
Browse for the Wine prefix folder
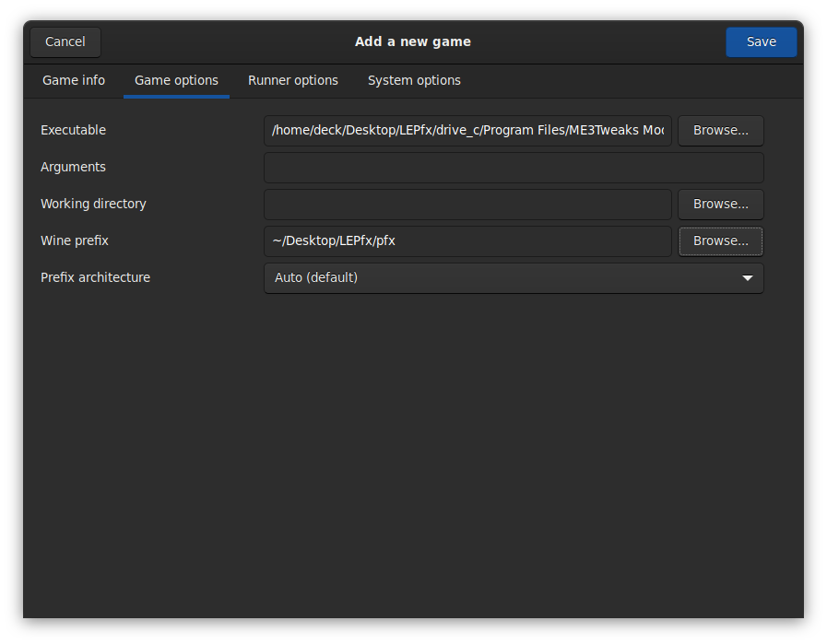point(721,241)
